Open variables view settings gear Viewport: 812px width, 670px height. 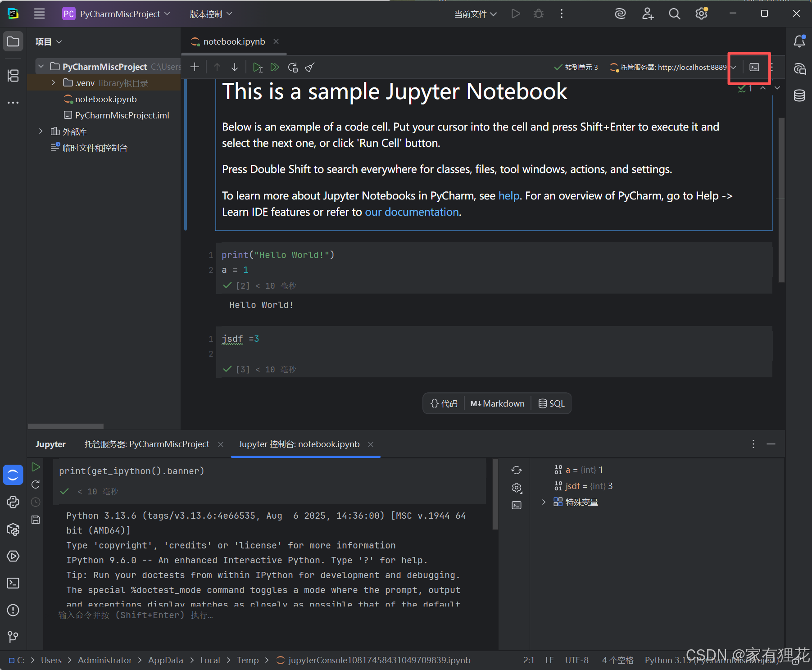pos(517,488)
